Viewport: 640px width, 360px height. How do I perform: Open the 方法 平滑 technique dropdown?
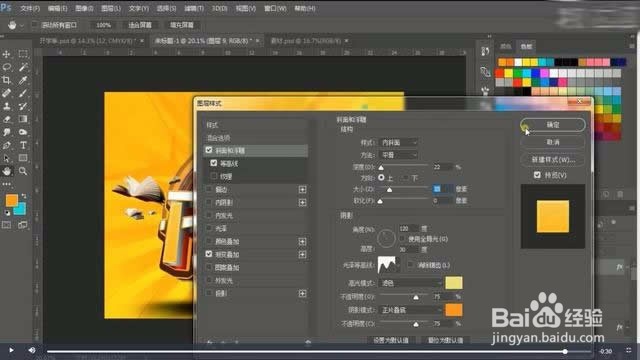tap(399, 155)
